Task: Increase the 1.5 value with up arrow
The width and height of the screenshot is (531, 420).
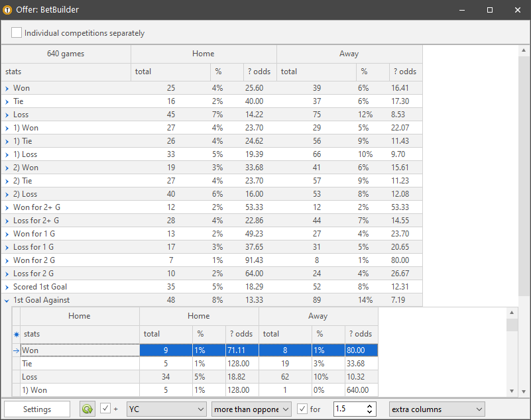Action: point(371,405)
